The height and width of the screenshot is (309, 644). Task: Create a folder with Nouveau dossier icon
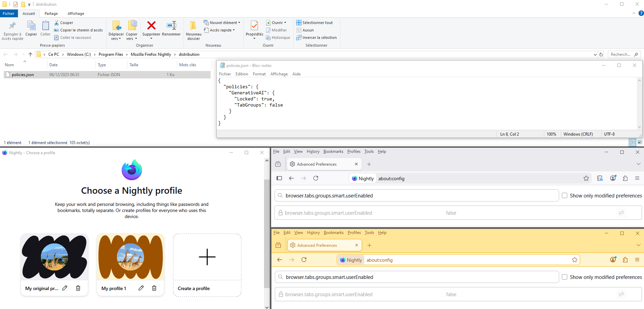(193, 26)
